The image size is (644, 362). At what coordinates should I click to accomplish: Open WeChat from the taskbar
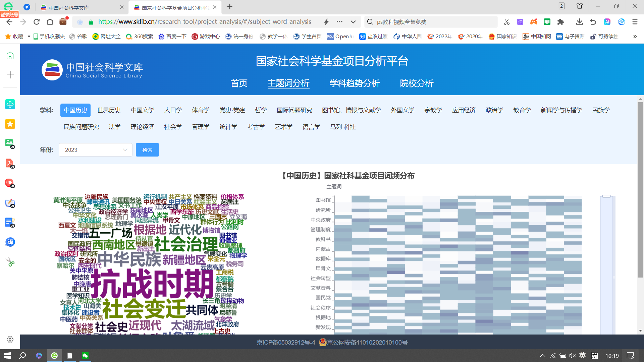85,356
